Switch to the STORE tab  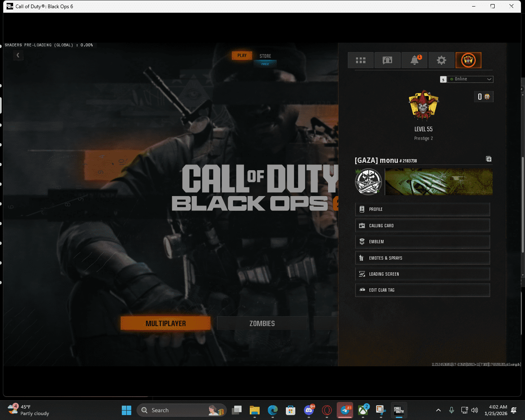[265, 56]
